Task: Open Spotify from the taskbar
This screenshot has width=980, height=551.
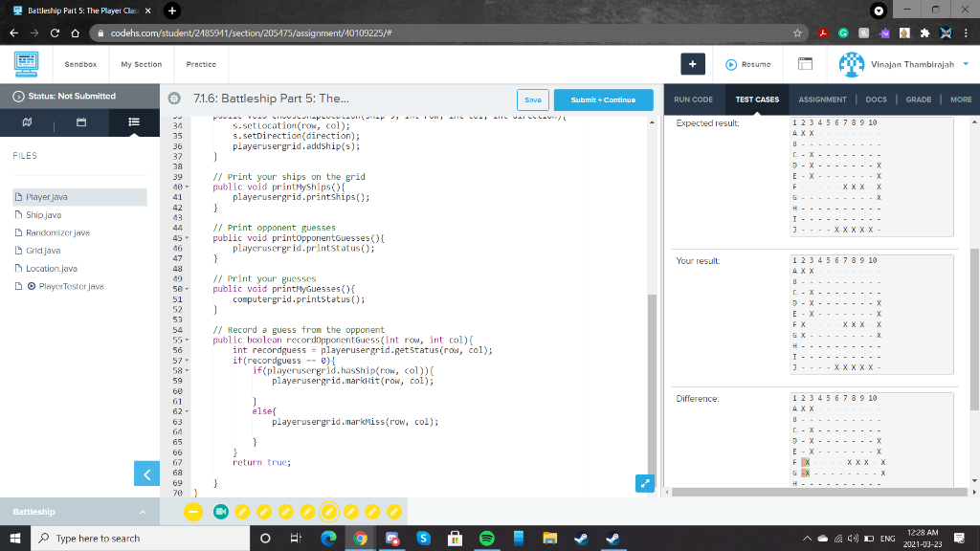Action: click(x=486, y=538)
